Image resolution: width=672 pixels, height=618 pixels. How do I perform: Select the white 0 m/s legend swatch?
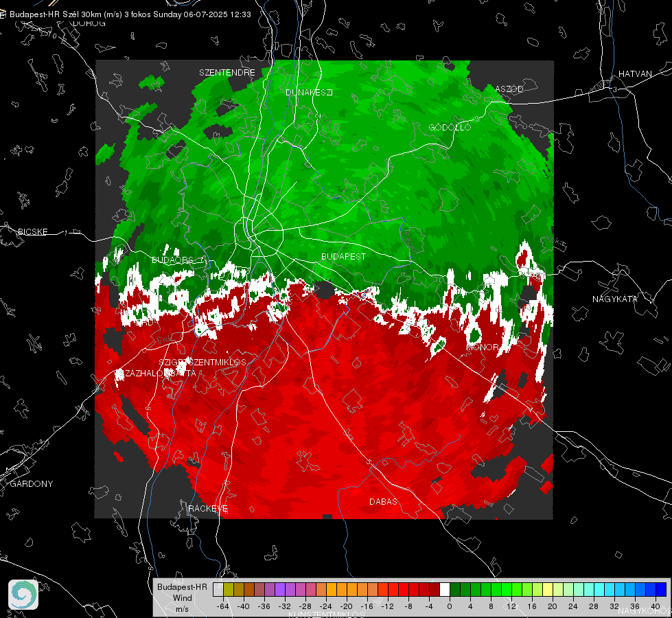[x=445, y=589]
